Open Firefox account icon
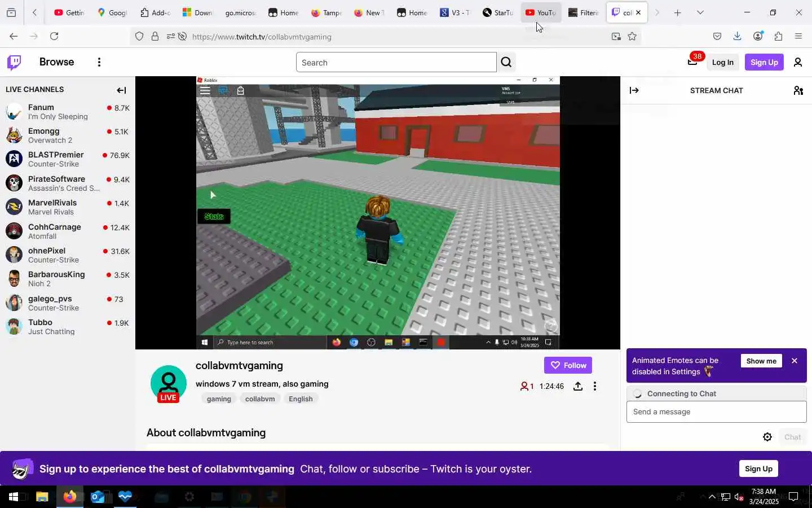The height and width of the screenshot is (508, 812). point(758,36)
